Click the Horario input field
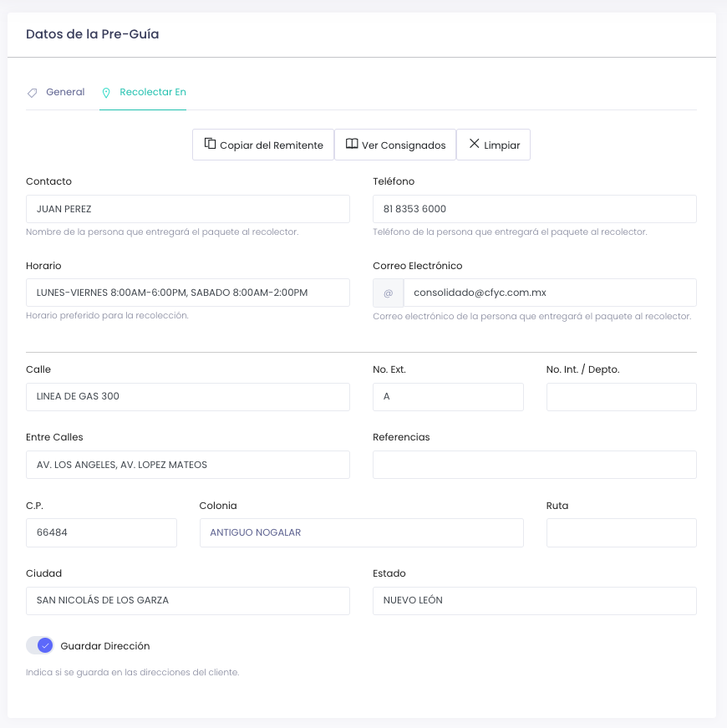 pyautogui.click(x=187, y=293)
